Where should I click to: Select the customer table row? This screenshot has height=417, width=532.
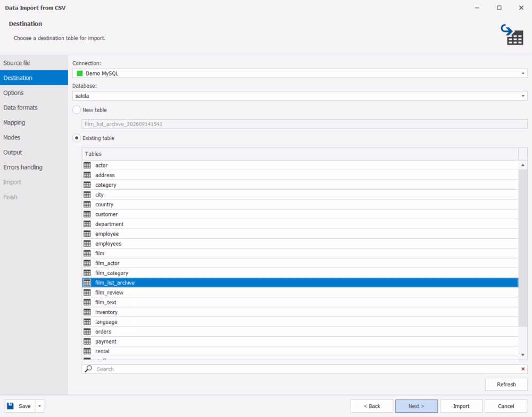[300, 214]
